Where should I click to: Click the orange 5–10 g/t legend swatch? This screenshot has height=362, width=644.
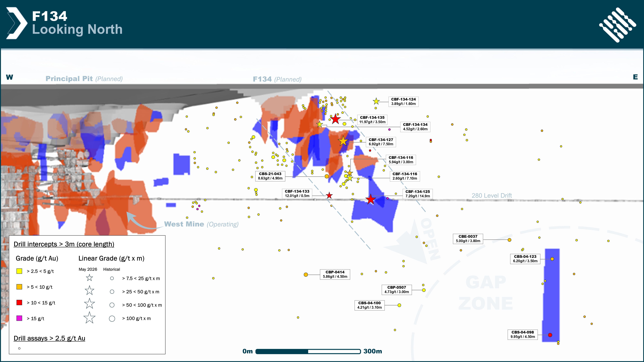coord(19,287)
